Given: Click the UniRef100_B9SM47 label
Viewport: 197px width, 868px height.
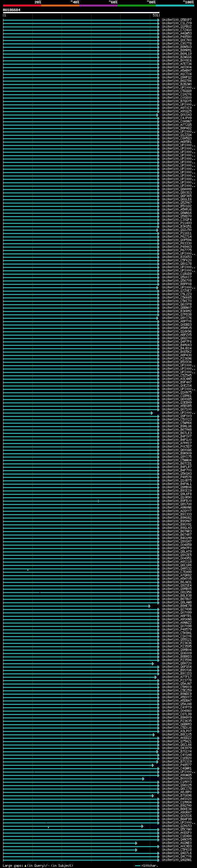Looking at the screenshot, I should click(x=177, y=521).
